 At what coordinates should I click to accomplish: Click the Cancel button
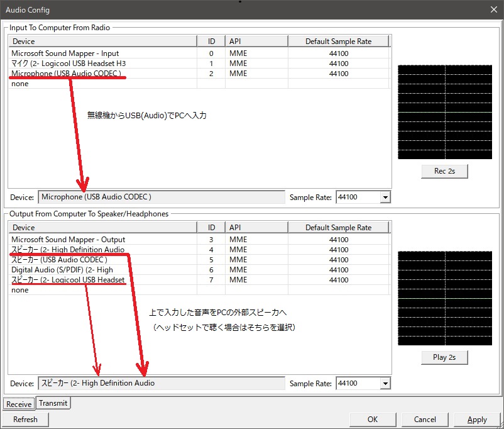click(x=425, y=420)
